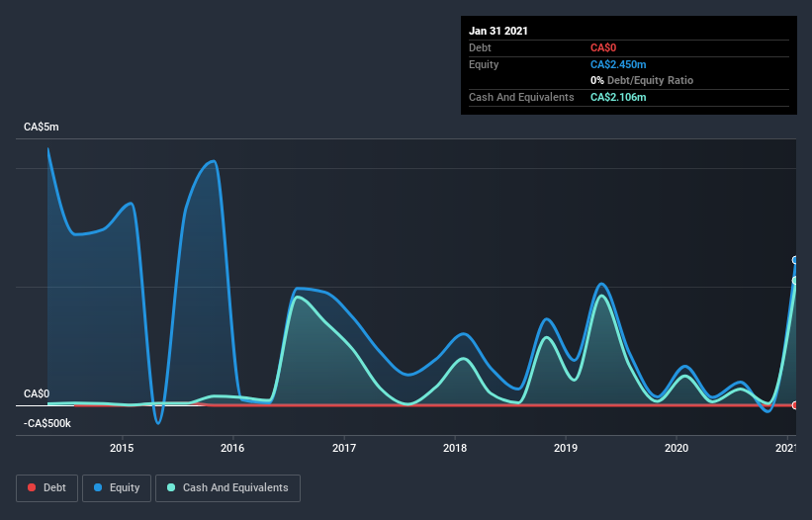This screenshot has width=812, height=520.
Task: Click the 0% Debt/Equity Ratio text
Action: (x=642, y=81)
